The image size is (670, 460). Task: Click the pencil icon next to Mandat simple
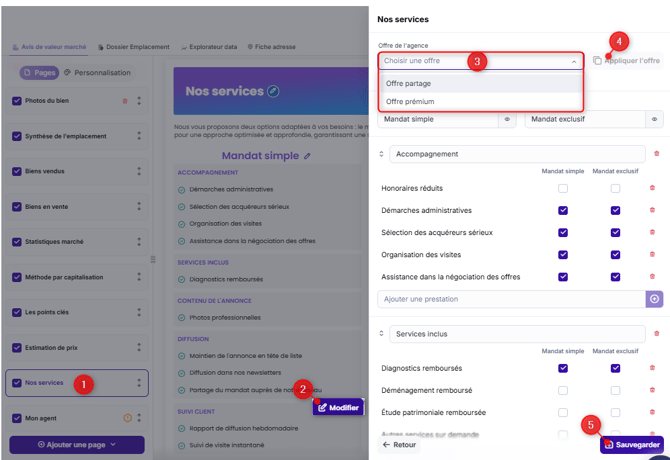point(307,156)
